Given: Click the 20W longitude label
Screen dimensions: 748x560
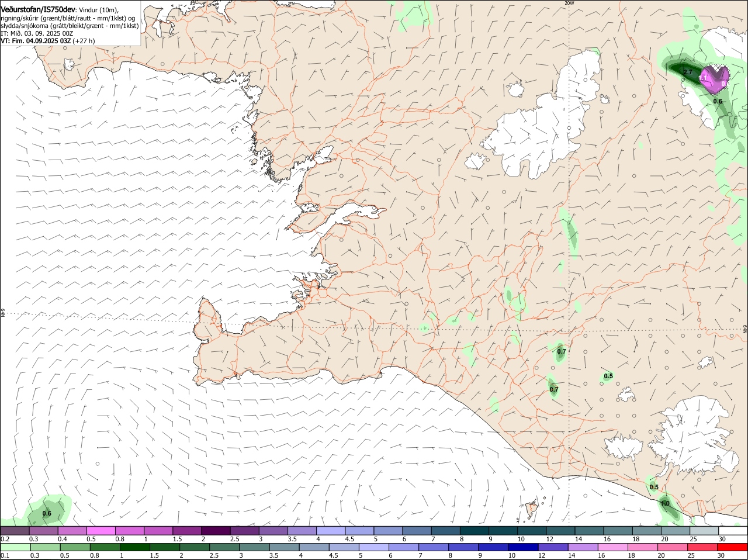Looking at the screenshot, I should tap(569, 3).
